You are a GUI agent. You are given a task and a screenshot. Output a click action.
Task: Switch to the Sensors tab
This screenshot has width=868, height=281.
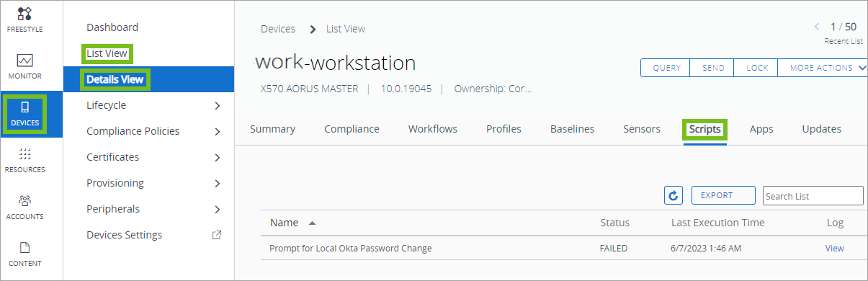point(642,129)
